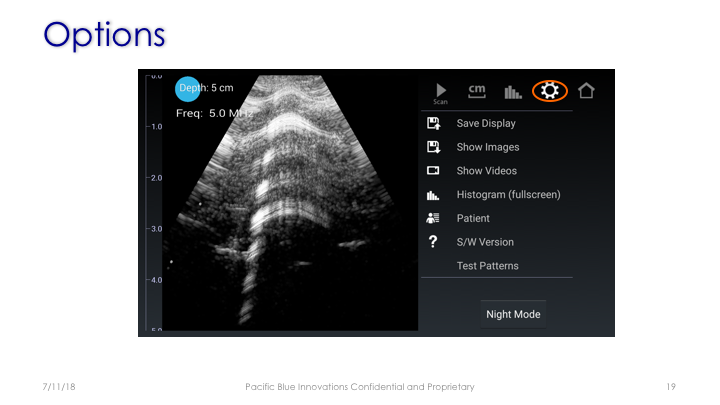Toggle the Night Mode button
The image size is (720, 405).
[513, 314]
